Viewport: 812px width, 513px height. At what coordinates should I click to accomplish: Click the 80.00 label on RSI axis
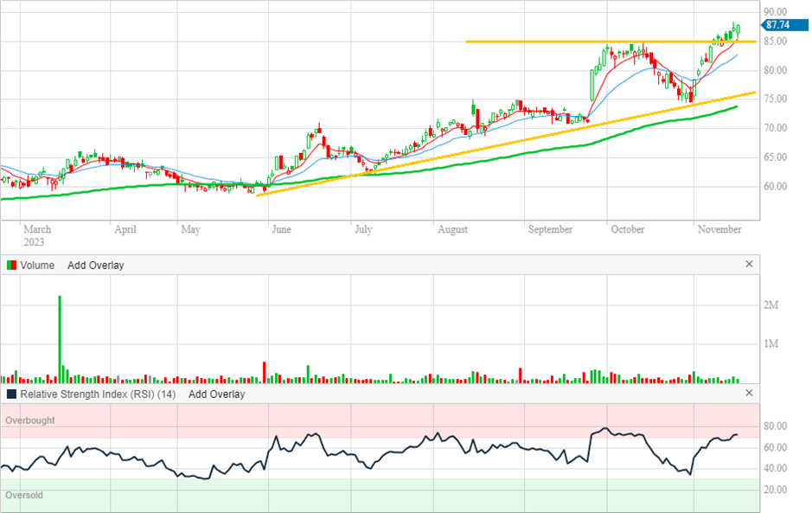click(776, 426)
